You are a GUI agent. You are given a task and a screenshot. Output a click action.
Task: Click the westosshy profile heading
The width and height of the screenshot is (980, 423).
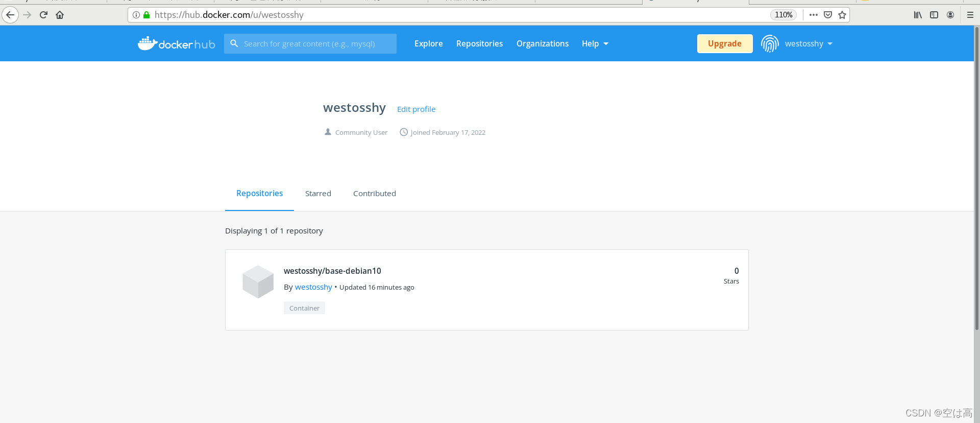pyautogui.click(x=354, y=108)
